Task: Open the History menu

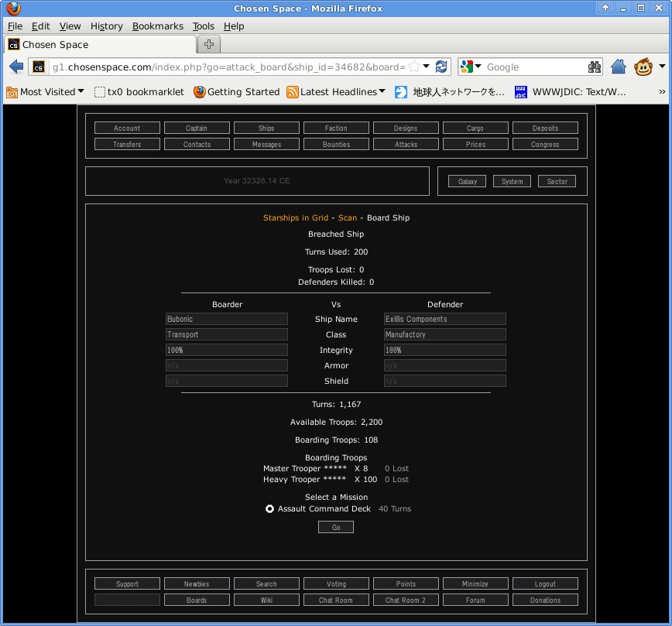Action: [106, 26]
